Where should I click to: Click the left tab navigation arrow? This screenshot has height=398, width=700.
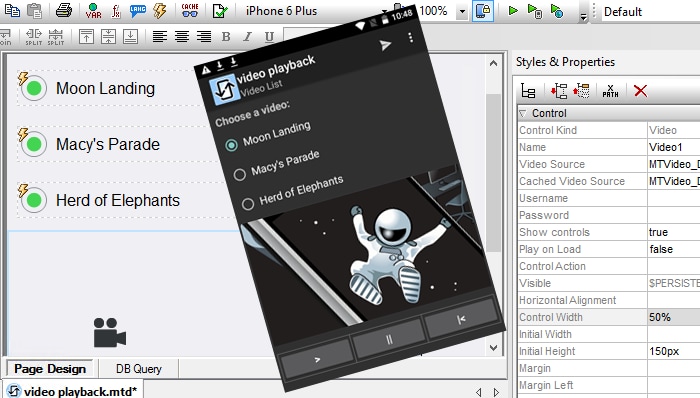point(479,392)
